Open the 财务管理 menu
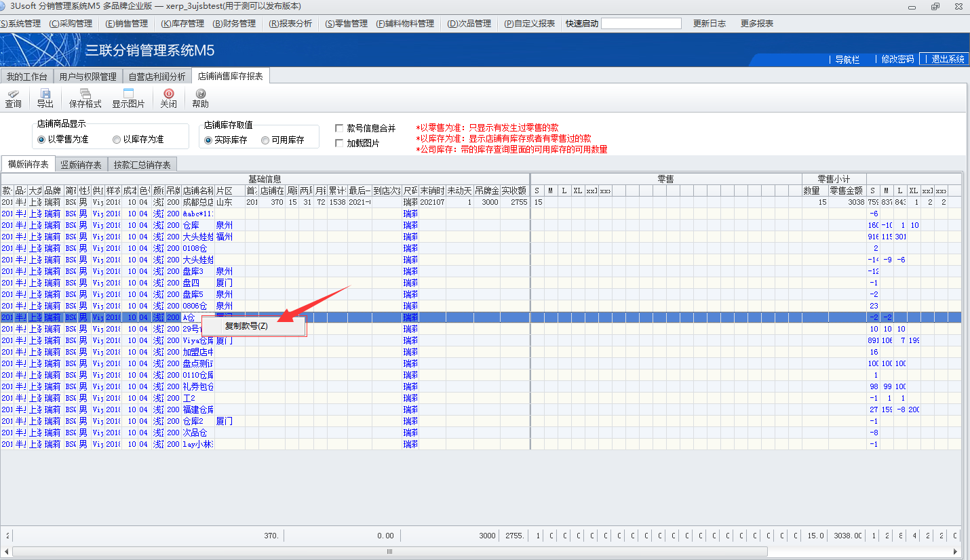Viewport: 970px width, 560px height. 234,24
